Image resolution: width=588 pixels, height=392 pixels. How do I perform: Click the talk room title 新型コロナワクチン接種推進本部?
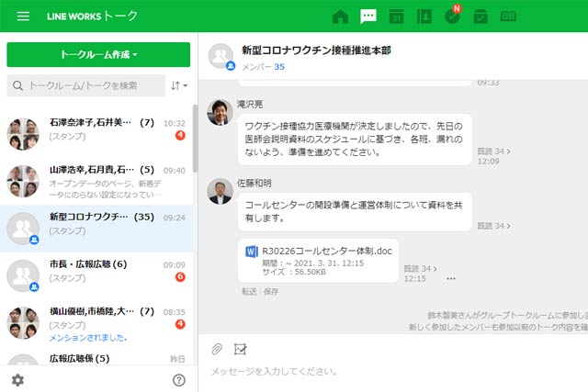[x=316, y=50]
